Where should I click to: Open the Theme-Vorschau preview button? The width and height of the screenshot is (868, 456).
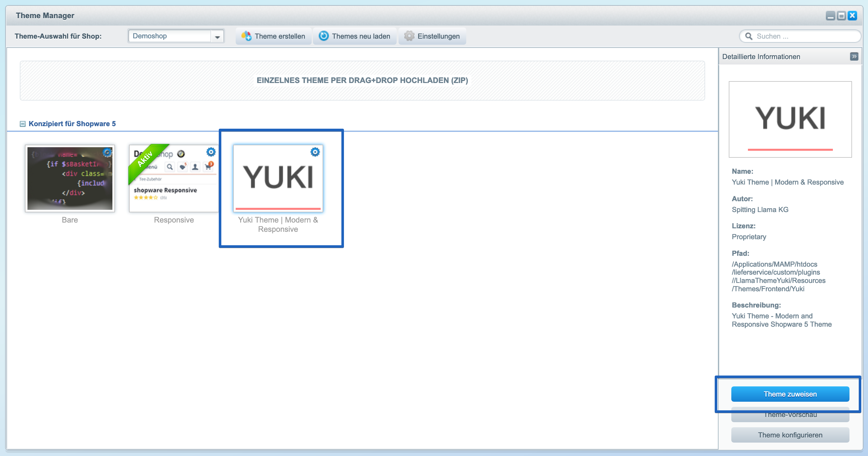pyautogui.click(x=790, y=417)
